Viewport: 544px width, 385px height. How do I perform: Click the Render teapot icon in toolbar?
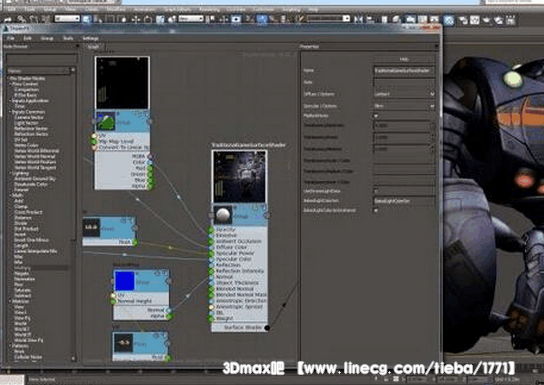[486, 20]
